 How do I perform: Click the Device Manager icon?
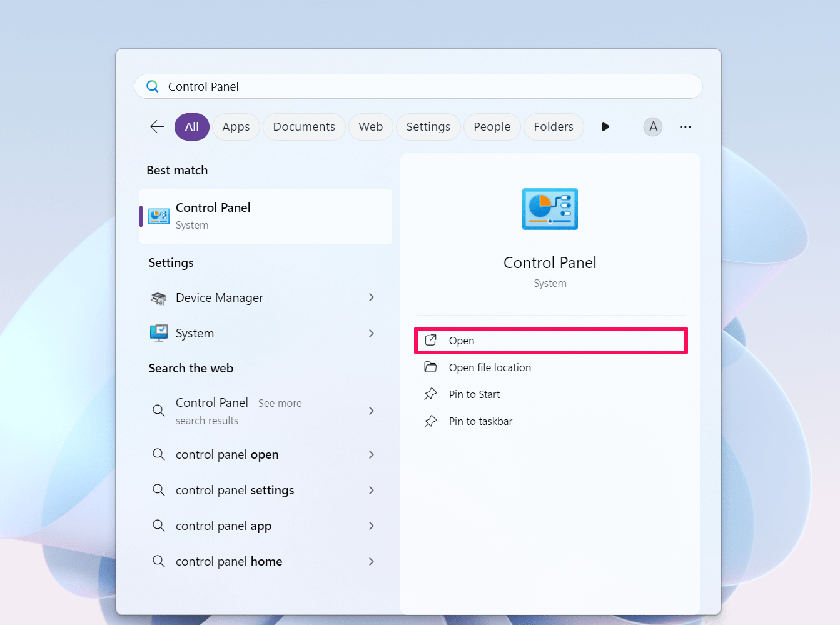(159, 298)
